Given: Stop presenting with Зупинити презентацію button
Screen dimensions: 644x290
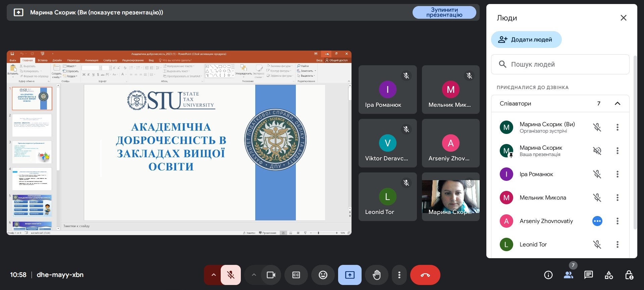Looking at the screenshot, I should pyautogui.click(x=444, y=12).
